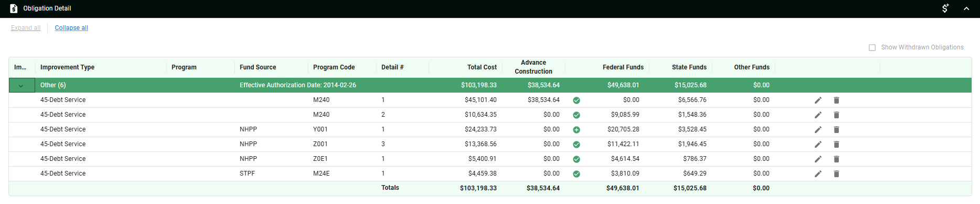Sort by Improvement Type column header
Viewport: 980px width, 204px height.
pyautogui.click(x=67, y=67)
